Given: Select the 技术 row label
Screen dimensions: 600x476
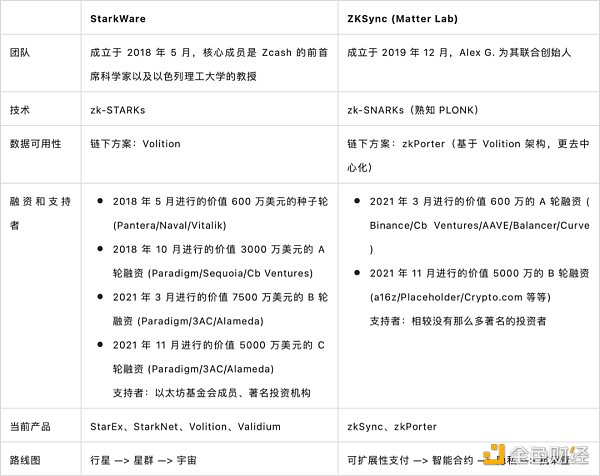Looking at the screenshot, I should [20, 110].
